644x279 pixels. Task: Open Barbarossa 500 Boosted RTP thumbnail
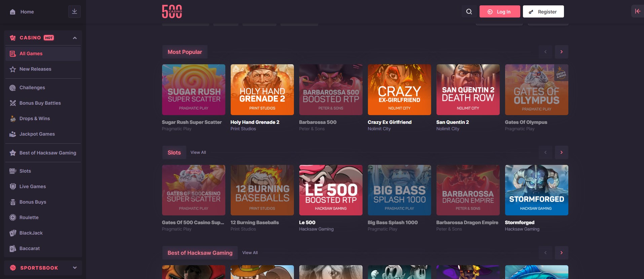pos(331,90)
